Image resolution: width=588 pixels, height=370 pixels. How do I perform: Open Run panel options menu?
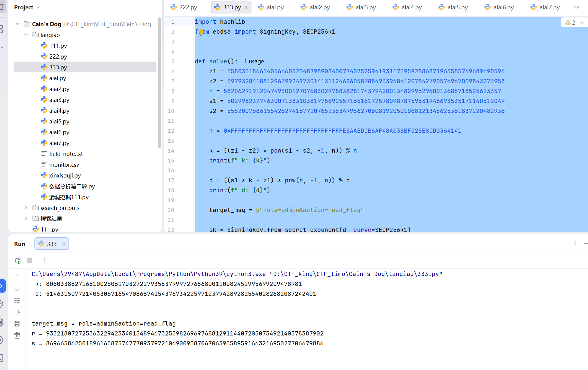[575, 244]
